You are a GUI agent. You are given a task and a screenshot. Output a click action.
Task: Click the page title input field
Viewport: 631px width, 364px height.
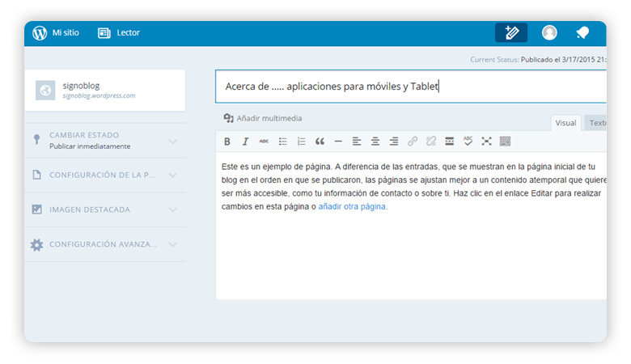point(411,87)
